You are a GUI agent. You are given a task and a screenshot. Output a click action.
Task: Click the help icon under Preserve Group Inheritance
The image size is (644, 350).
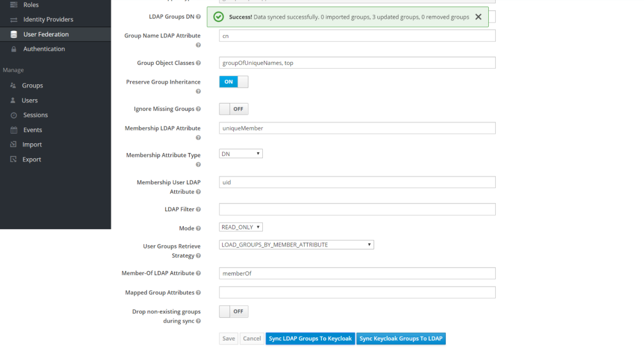coord(198,91)
